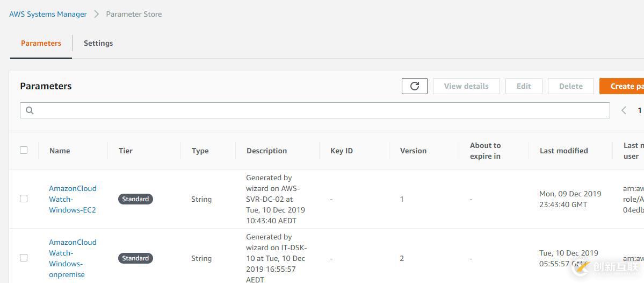Click Standard badge in EC2 row

pos(135,199)
